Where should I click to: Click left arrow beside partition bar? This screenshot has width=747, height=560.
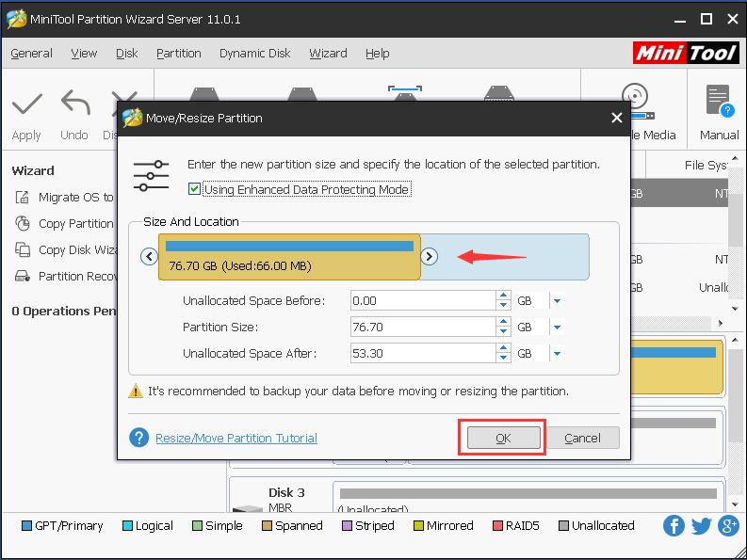(x=149, y=256)
